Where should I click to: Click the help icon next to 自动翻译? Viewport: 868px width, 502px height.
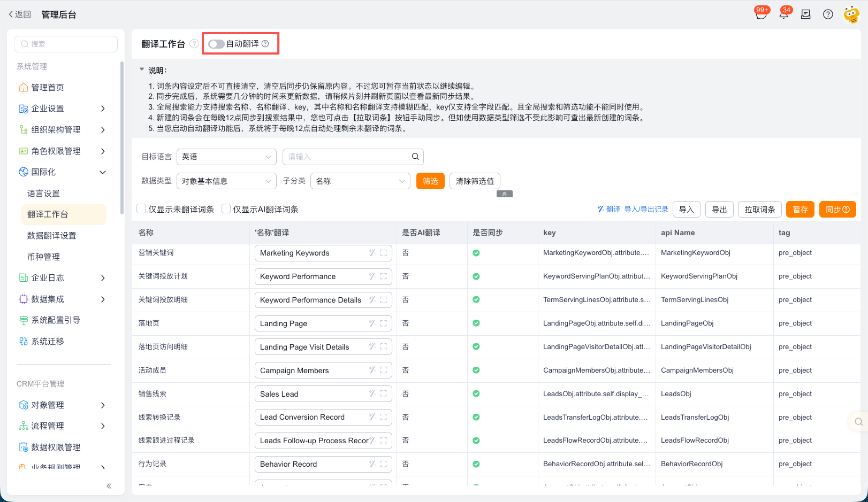(x=265, y=44)
